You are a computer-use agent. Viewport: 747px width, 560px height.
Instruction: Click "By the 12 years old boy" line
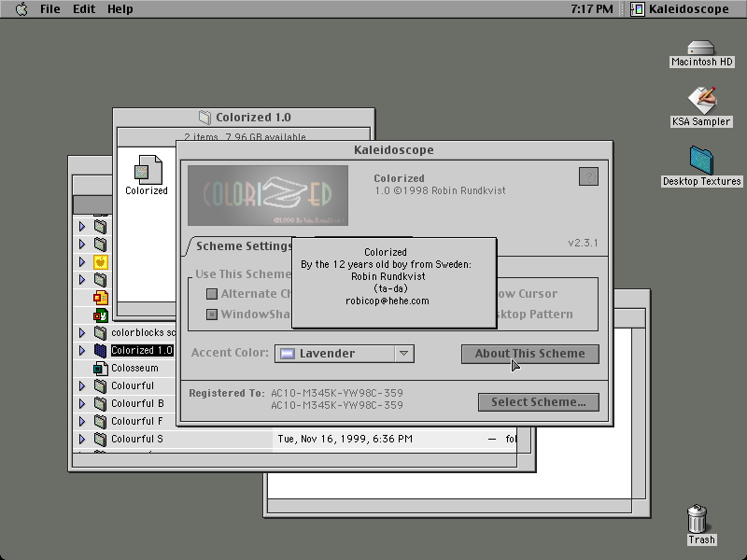[x=386, y=264]
